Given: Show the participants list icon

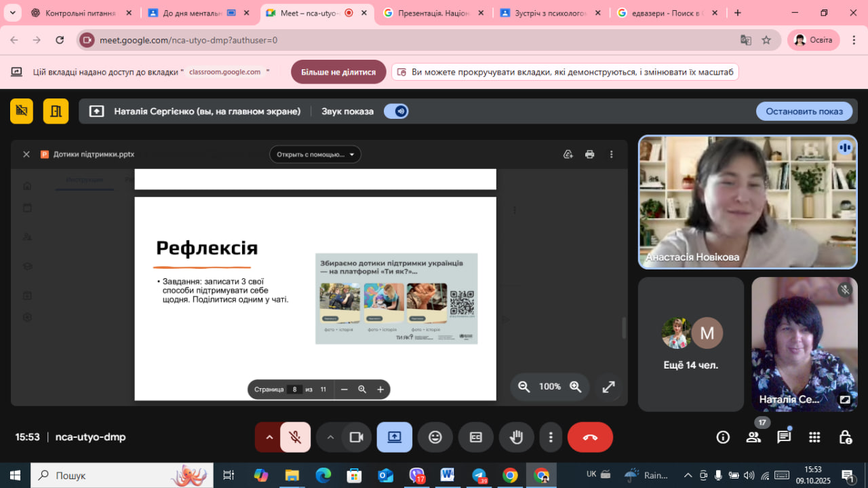Looking at the screenshot, I should (753, 437).
